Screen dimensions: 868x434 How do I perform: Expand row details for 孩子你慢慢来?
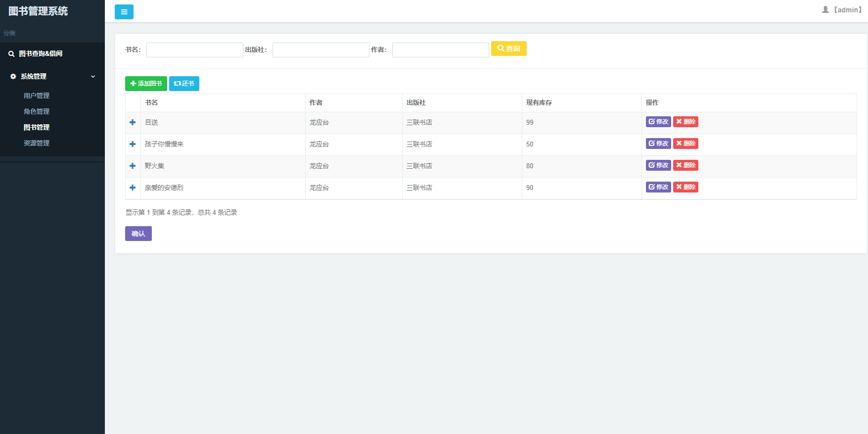[x=133, y=144]
